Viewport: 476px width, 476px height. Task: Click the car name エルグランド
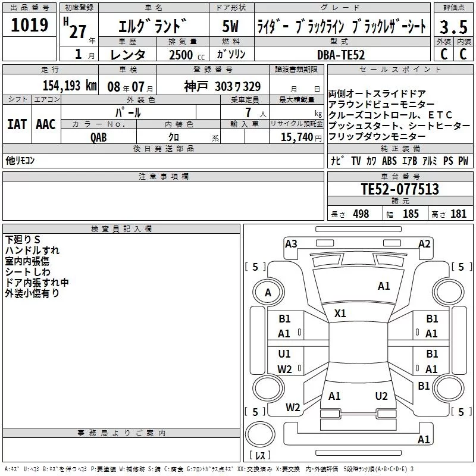pos(152,27)
